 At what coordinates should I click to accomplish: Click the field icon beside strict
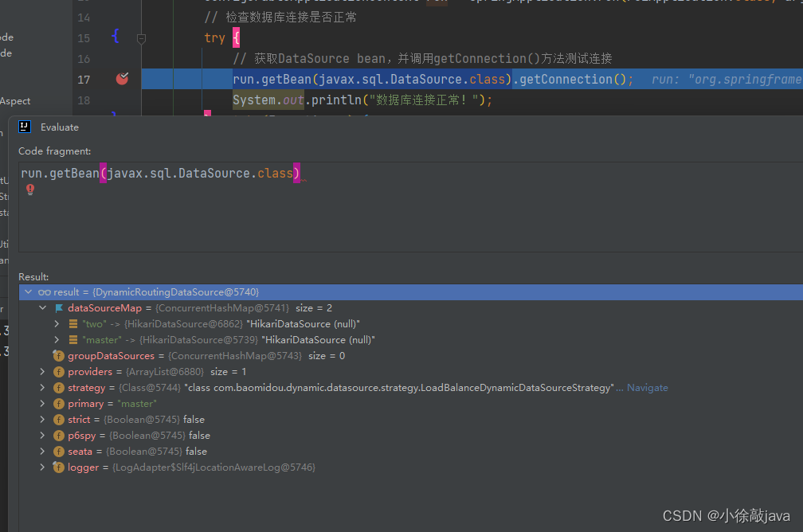(x=59, y=420)
